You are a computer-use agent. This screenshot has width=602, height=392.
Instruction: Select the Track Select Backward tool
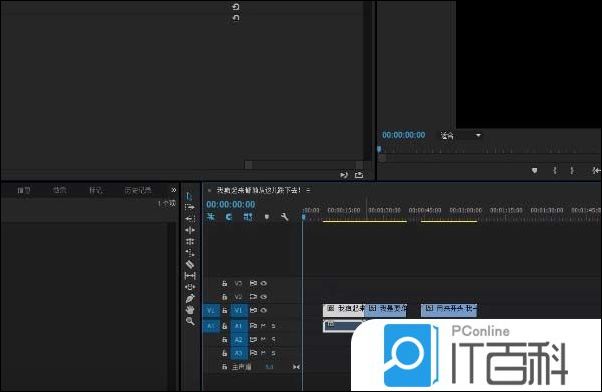coord(190,219)
